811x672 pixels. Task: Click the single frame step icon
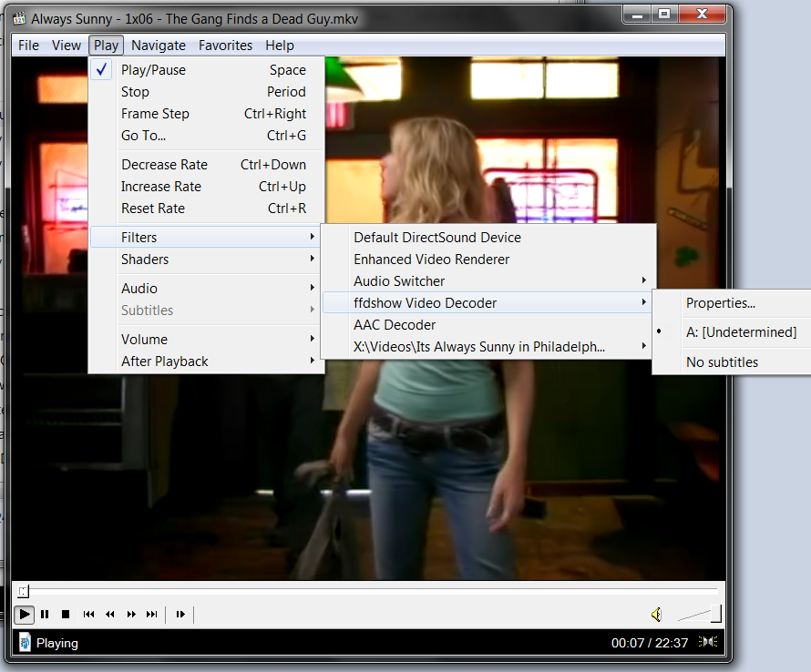coord(180,615)
